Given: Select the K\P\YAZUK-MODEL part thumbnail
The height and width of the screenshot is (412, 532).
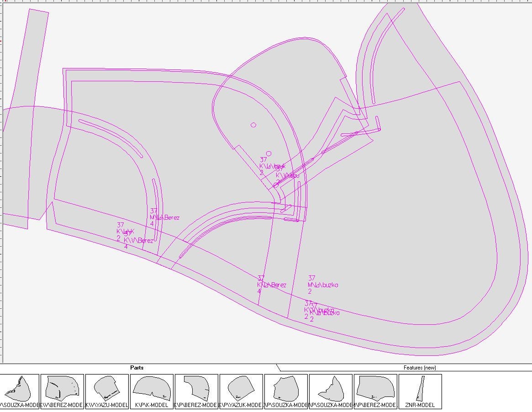Looking at the screenshot, I should [x=240, y=391].
